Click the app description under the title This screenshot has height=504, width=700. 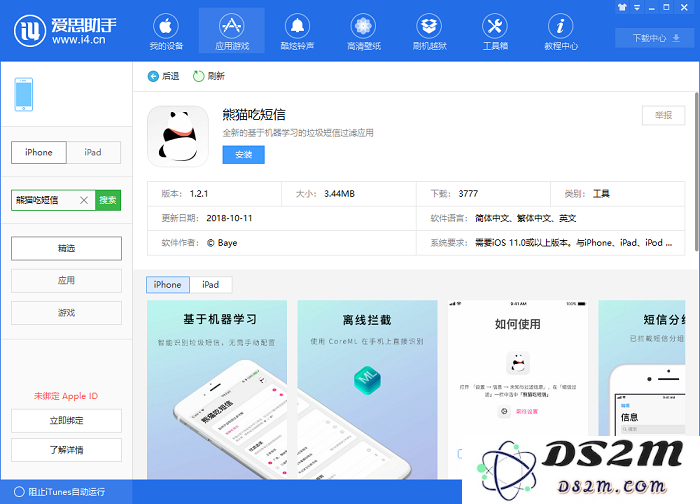click(298, 133)
